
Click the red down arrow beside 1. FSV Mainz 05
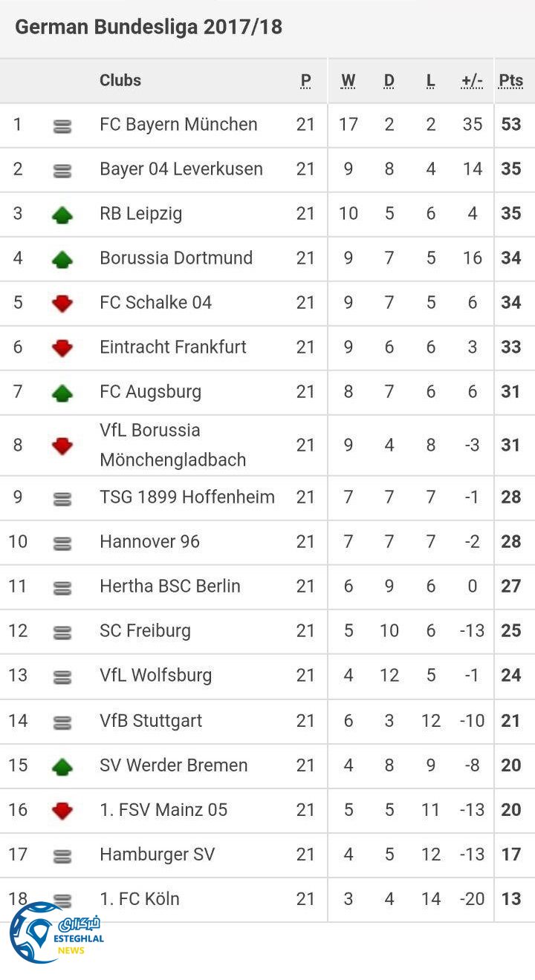click(x=62, y=811)
